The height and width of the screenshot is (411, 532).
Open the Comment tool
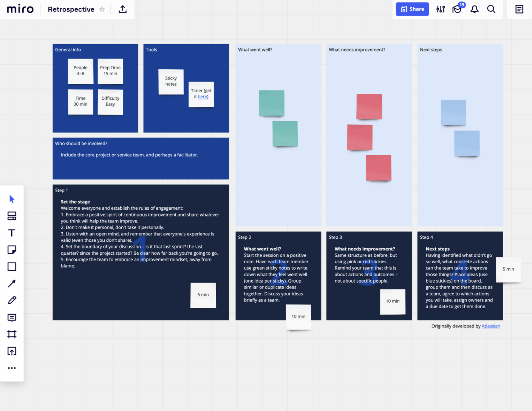pos(12,317)
